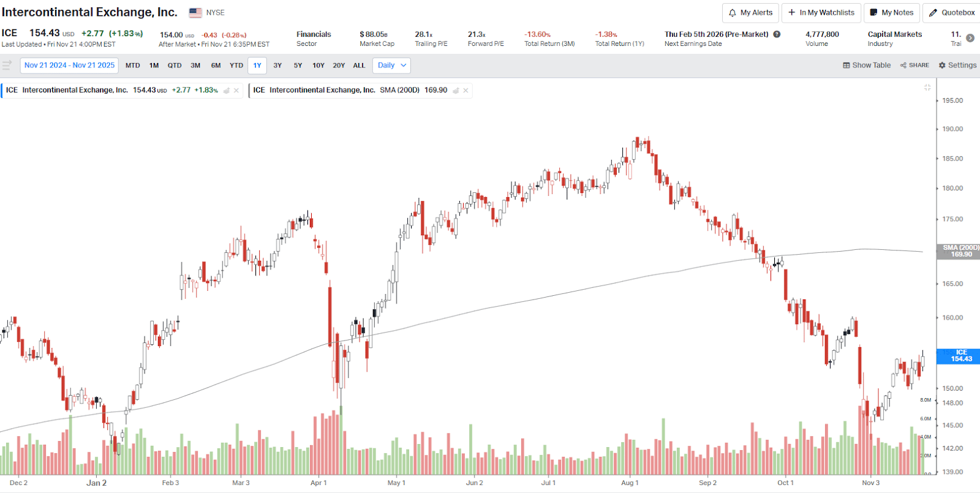Select the 5Y time range
This screenshot has height=493, width=980.
click(x=298, y=66)
